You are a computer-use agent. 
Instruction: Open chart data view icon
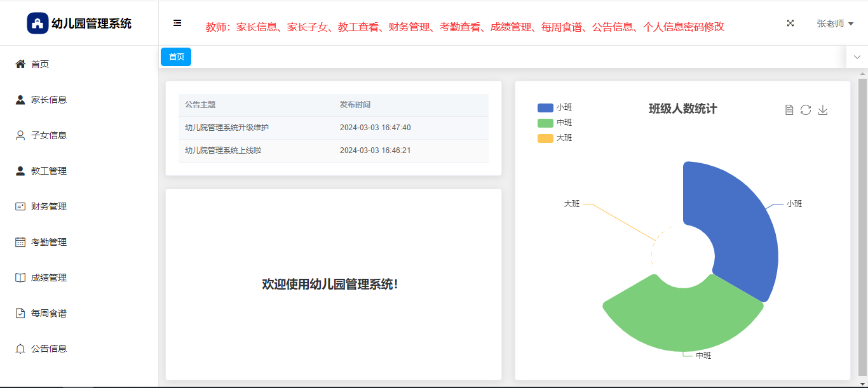point(789,110)
